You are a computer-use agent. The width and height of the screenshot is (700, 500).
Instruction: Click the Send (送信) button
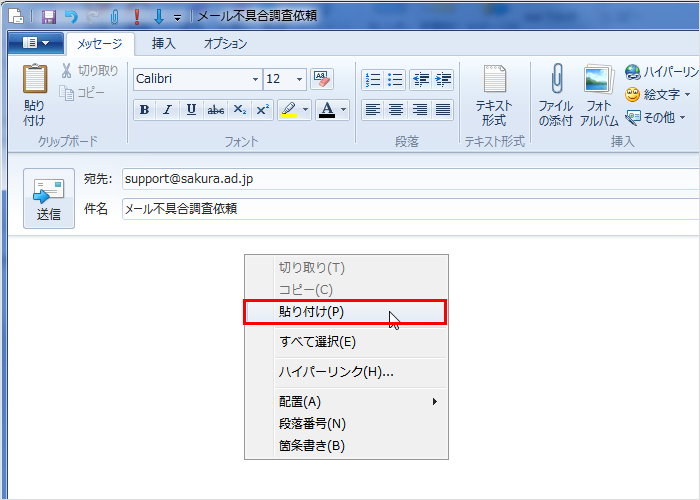point(49,198)
